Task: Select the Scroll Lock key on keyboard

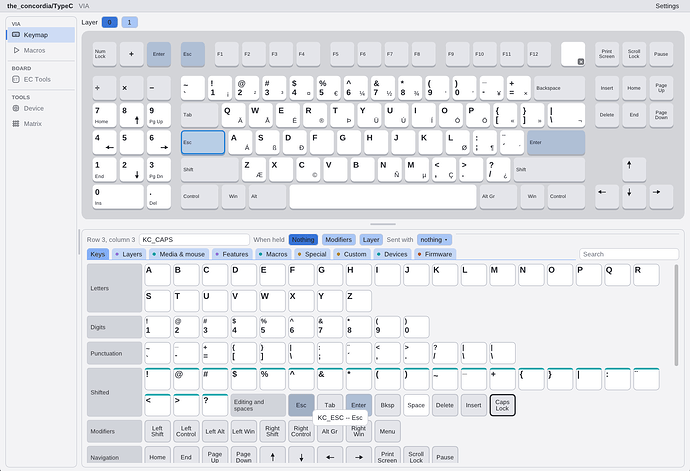Action: [x=634, y=54]
